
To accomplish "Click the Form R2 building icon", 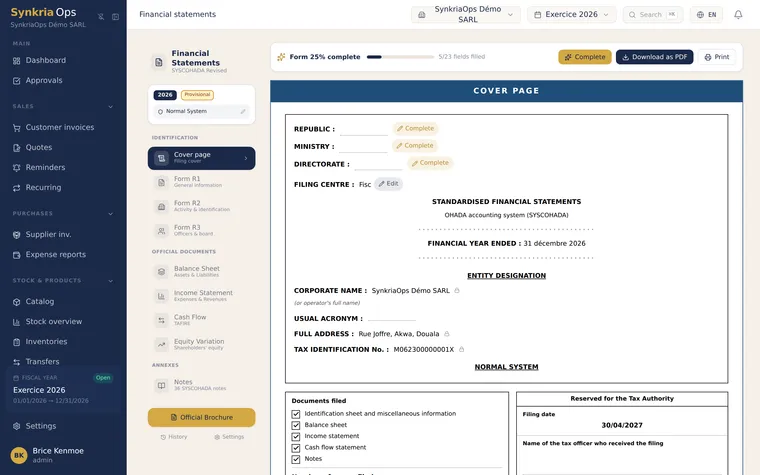I will click(x=161, y=206).
